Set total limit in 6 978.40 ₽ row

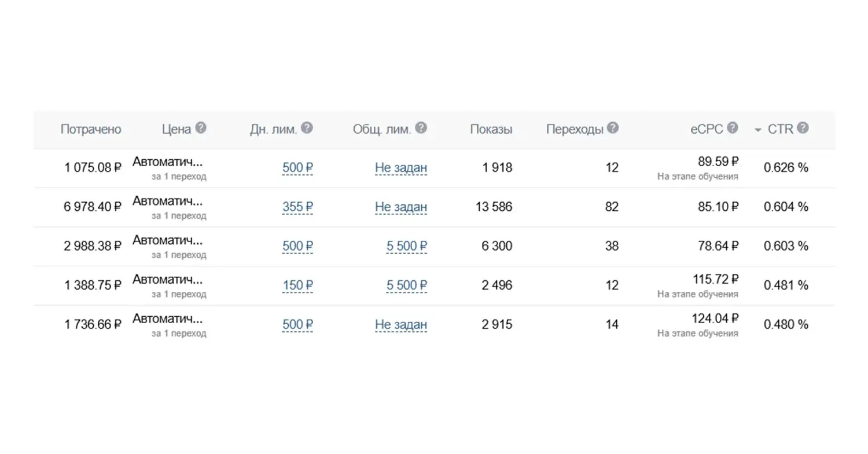(x=400, y=207)
